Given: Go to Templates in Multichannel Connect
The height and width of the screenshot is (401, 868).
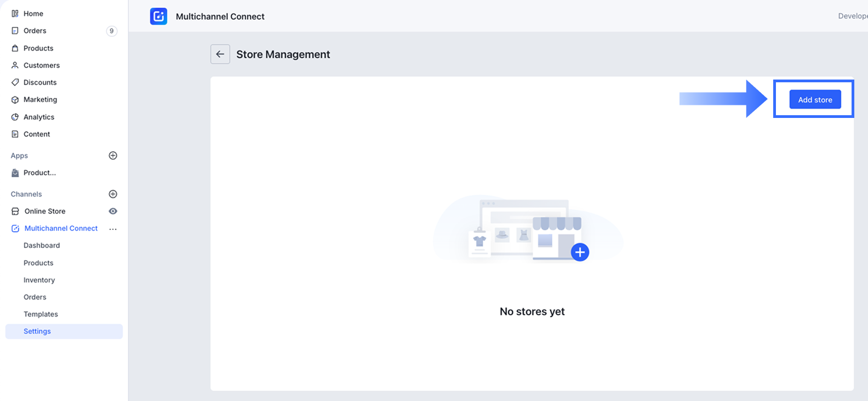Looking at the screenshot, I should [x=41, y=314].
